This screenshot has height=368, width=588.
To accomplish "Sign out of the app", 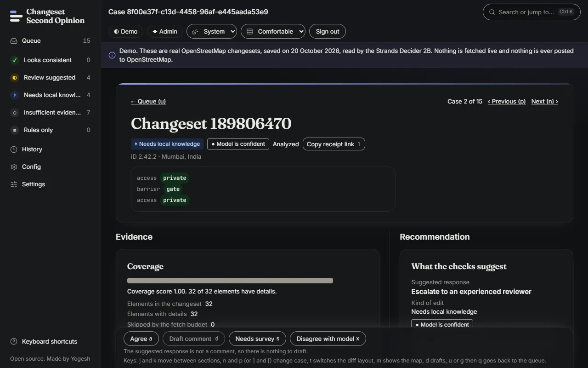I will (328, 31).
